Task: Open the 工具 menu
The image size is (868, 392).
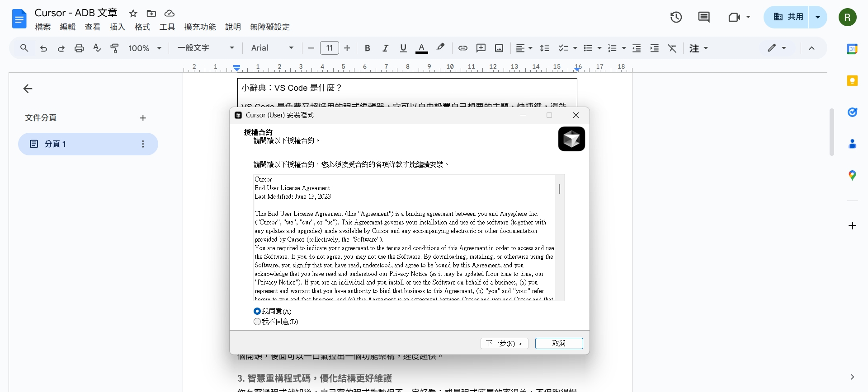Action: pos(167,27)
